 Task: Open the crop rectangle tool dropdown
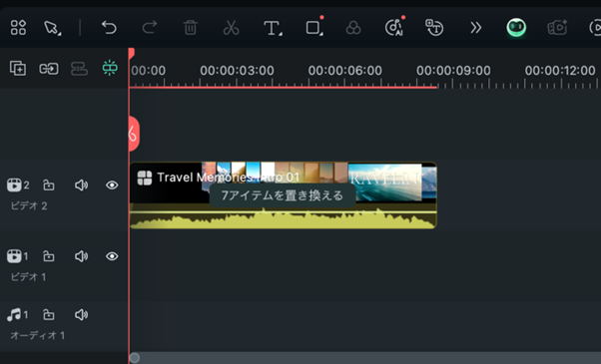pyautogui.click(x=314, y=28)
